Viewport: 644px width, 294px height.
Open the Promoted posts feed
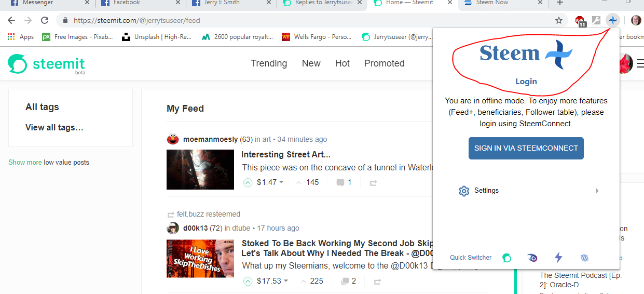(385, 63)
